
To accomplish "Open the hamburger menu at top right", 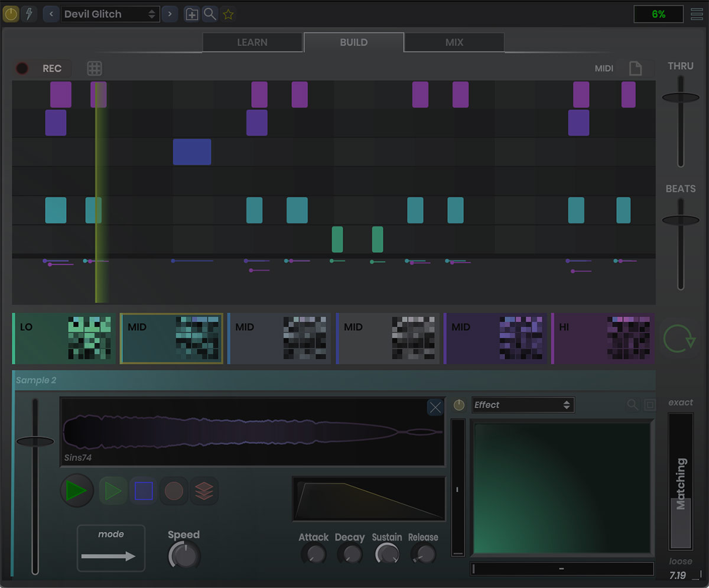I will (697, 14).
